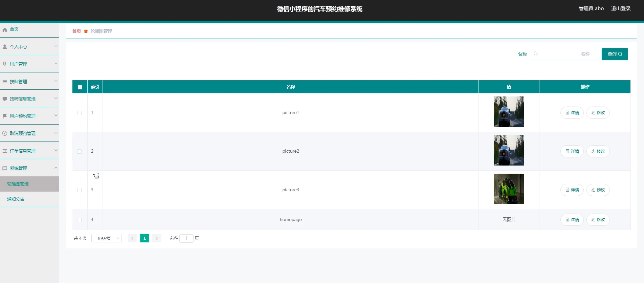Click the 取消预约管理 circle icon
The height and width of the screenshot is (283, 644).
(x=5, y=133)
